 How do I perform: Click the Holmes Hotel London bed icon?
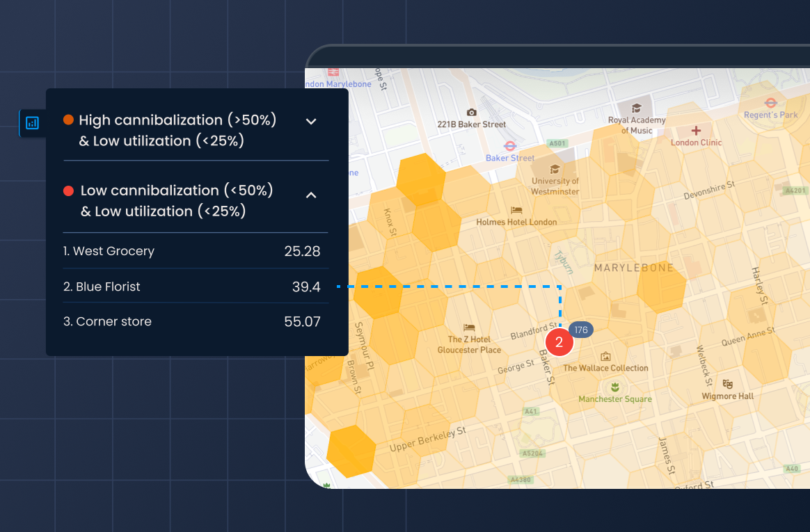[515, 209]
